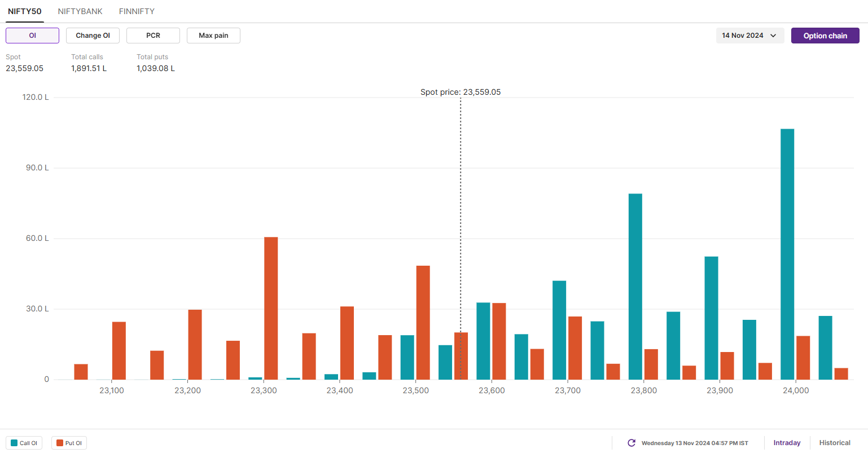Show the Max pain view

[x=213, y=36]
